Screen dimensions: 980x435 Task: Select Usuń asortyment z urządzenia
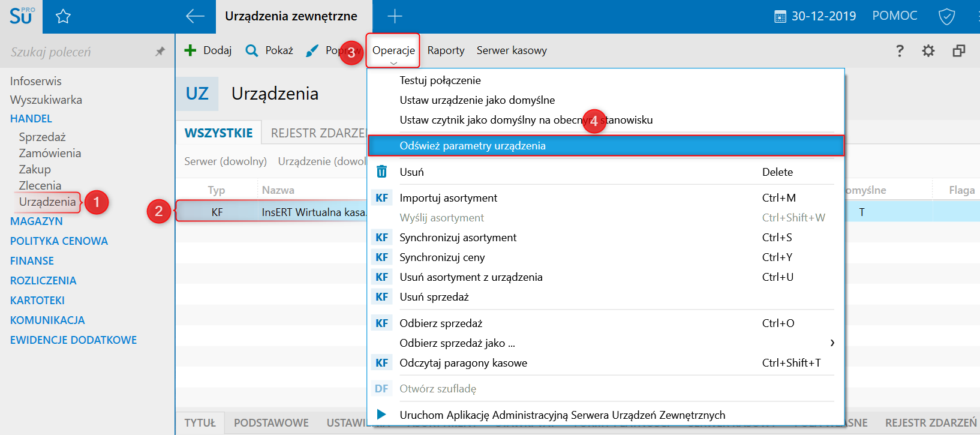[x=606, y=277]
